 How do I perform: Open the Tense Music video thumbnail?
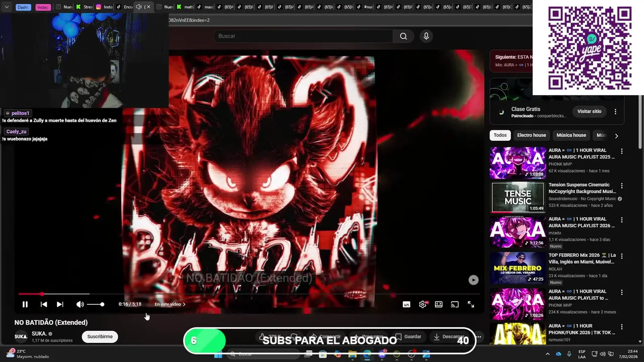click(x=518, y=198)
